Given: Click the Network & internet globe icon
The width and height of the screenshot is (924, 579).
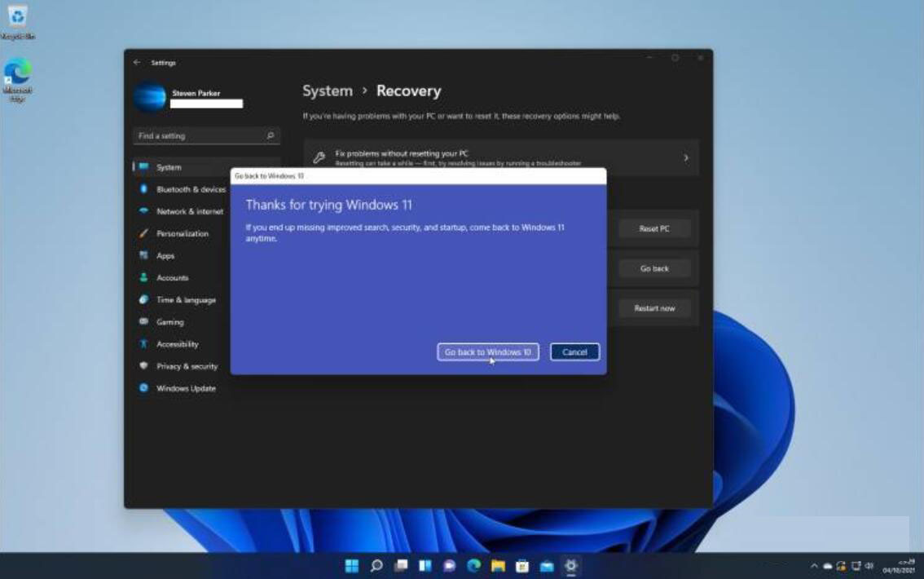Looking at the screenshot, I should pyautogui.click(x=144, y=211).
